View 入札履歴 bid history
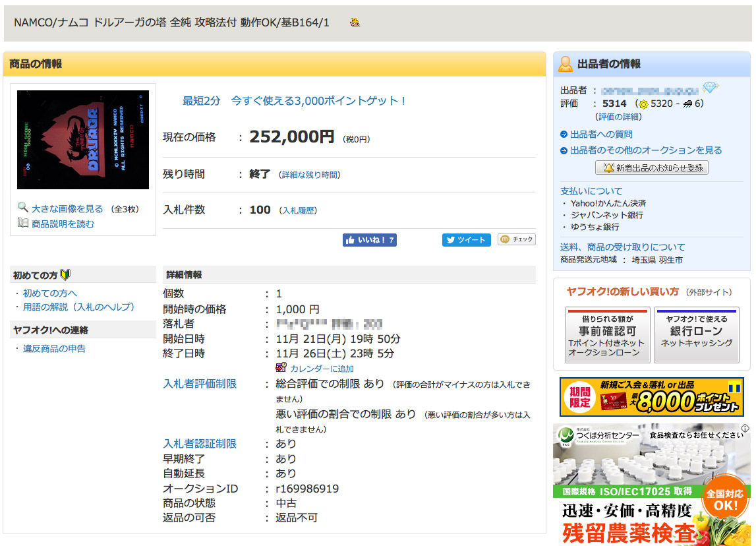 pyautogui.click(x=298, y=211)
